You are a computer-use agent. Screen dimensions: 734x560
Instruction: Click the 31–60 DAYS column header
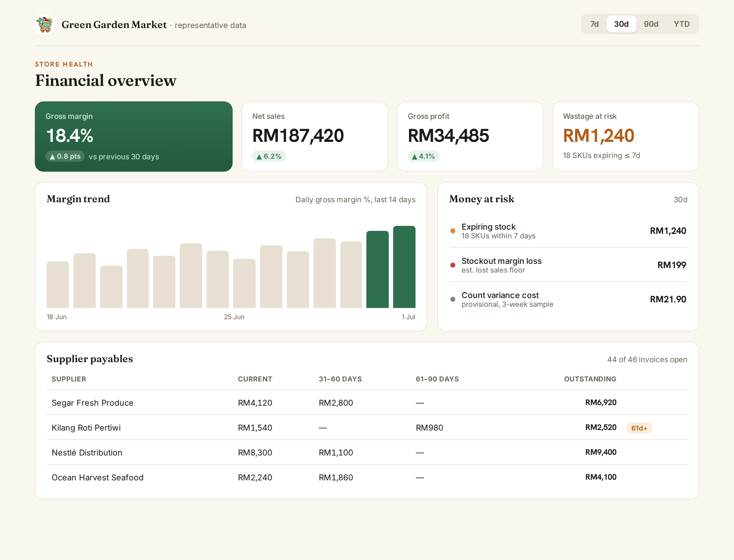point(340,379)
